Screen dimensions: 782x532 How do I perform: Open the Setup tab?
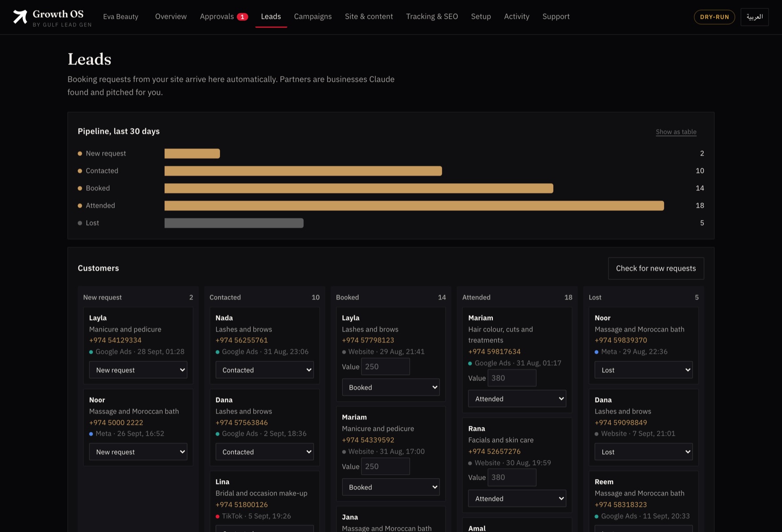pyautogui.click(x=481, y=16)
